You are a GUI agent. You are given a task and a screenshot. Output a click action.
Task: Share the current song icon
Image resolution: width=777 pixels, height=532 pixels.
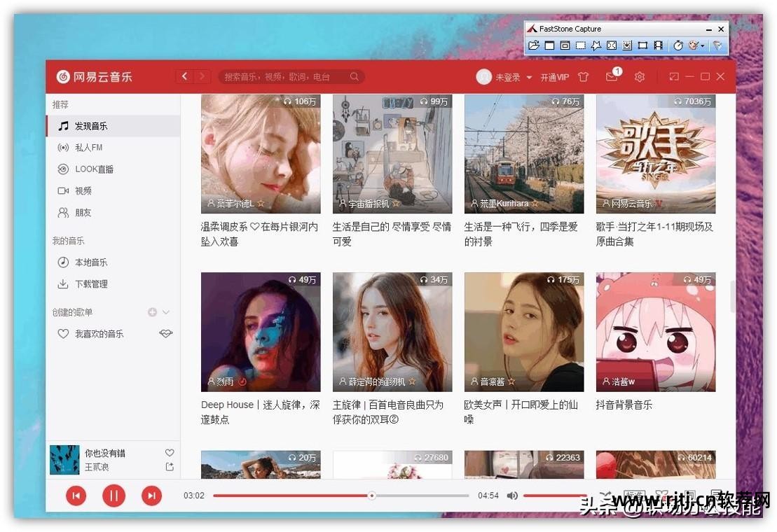click(x=170, y=467)
